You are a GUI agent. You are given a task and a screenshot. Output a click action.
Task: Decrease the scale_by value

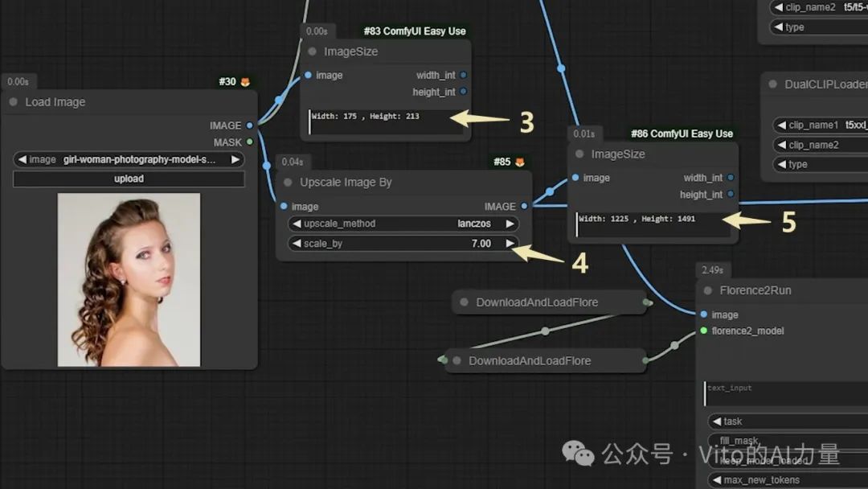[x=297, y=244]
